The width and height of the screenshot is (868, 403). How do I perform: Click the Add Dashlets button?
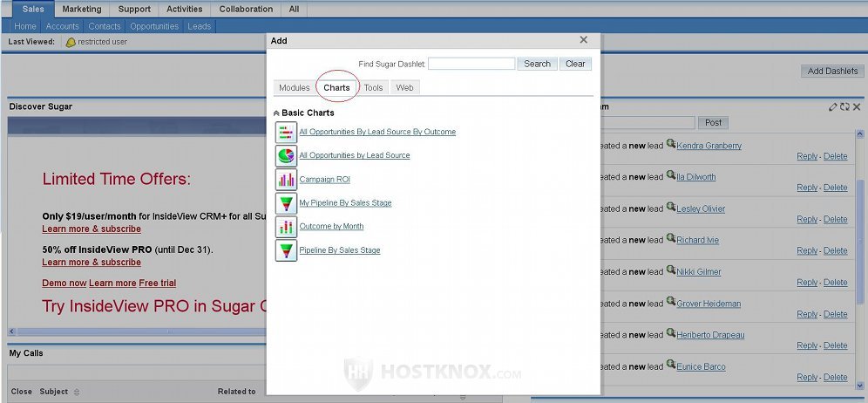click(832, 71)
